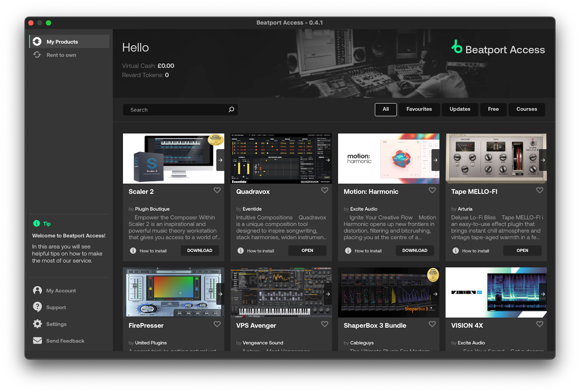Click the Eventide author name
This screenshot has height=392, width=580.
pos(252,209)
